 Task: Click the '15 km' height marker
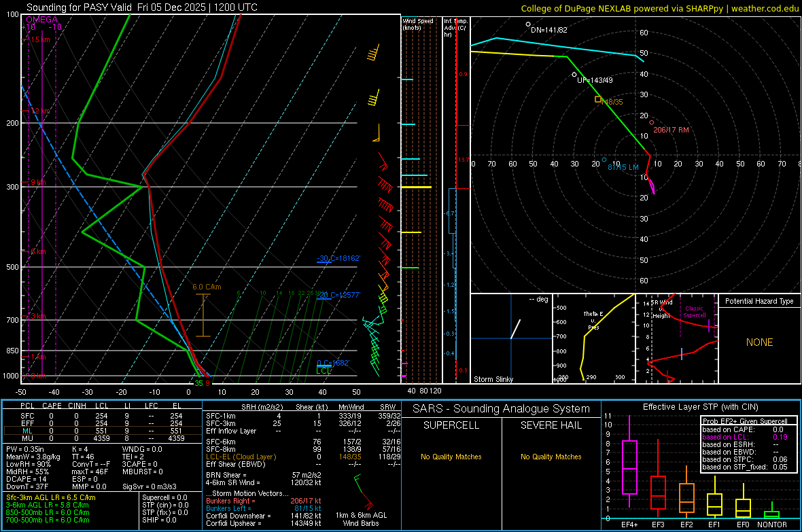click(x=40, y=39)
